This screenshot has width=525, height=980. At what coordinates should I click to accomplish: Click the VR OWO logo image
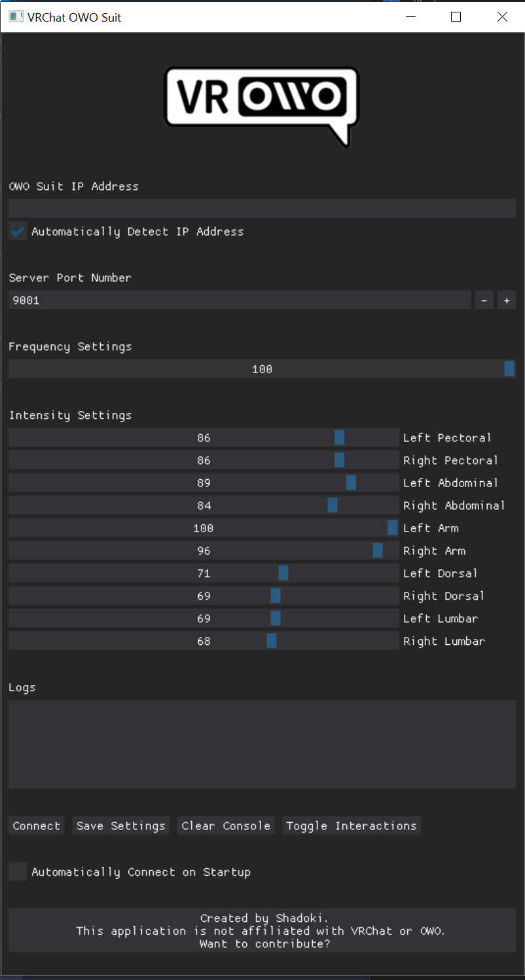coord(262,107)
